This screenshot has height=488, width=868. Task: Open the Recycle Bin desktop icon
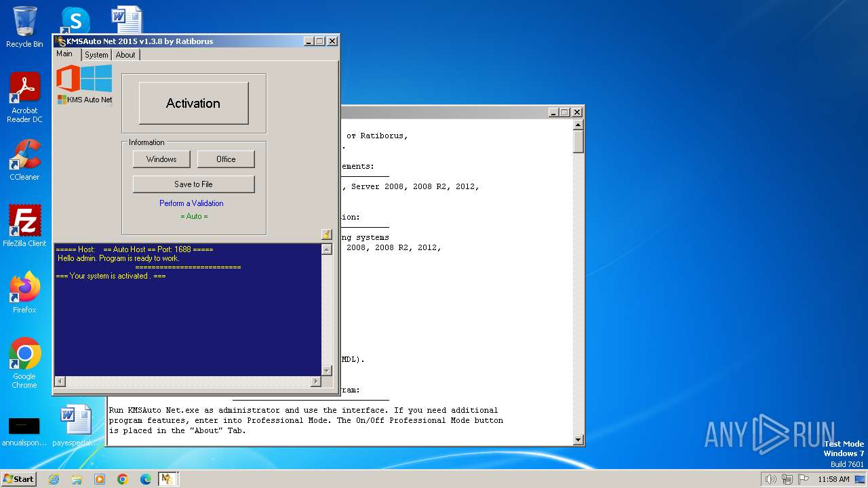click(x=24, y=27)
